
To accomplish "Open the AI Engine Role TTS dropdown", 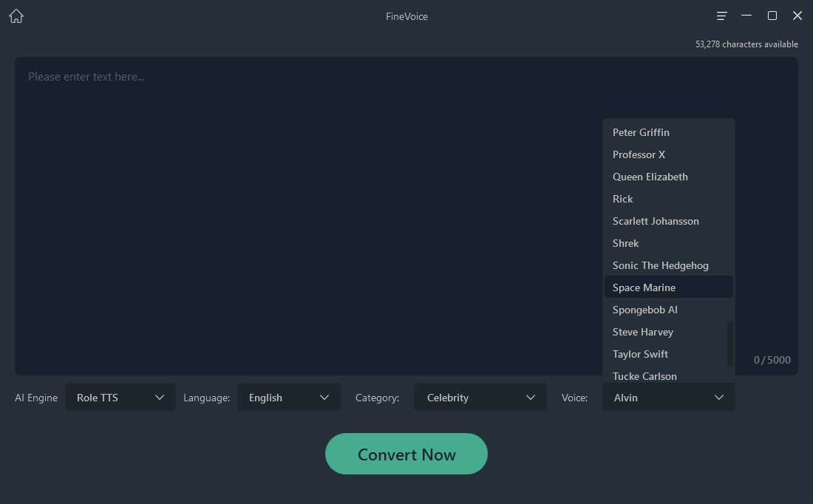I will click(x=120, y=397).
